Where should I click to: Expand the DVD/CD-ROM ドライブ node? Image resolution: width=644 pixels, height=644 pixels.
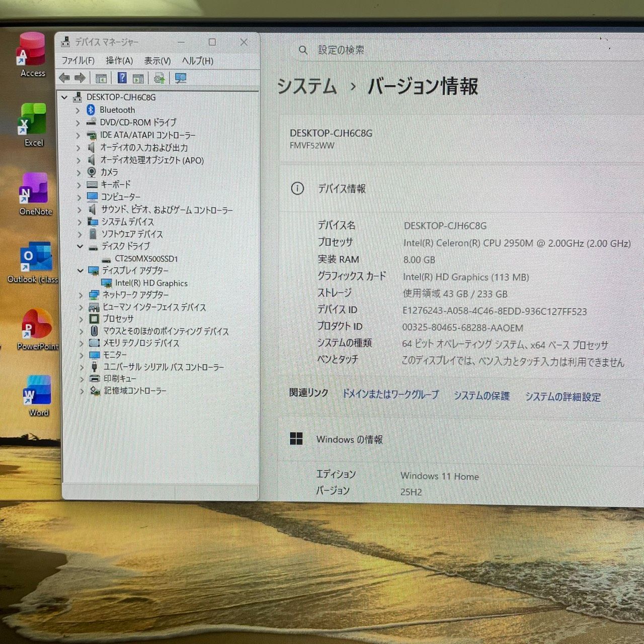pyautogui.click(x=77, y=122)
